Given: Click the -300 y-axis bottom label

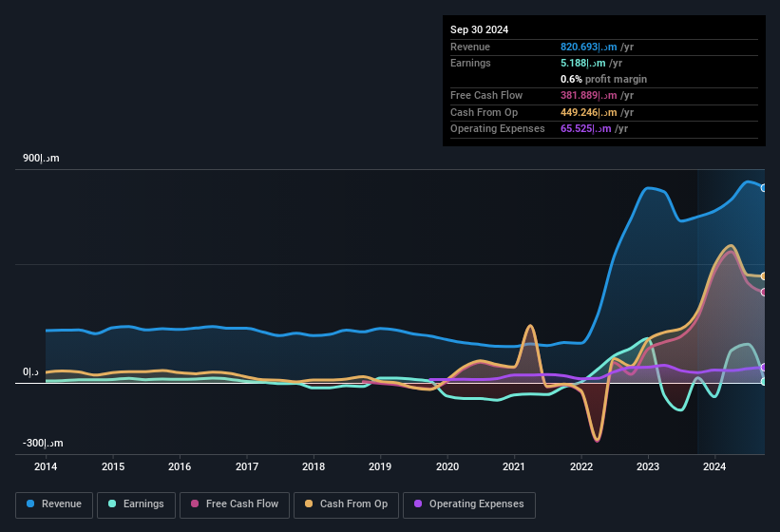Looking at the screenshot, I should (43, 443).
